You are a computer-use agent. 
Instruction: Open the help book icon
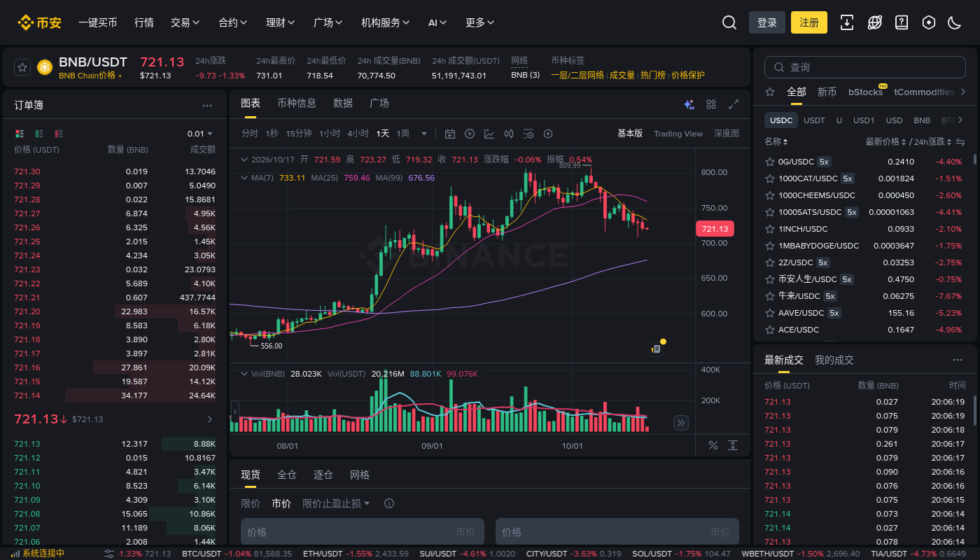pos(902,22)
